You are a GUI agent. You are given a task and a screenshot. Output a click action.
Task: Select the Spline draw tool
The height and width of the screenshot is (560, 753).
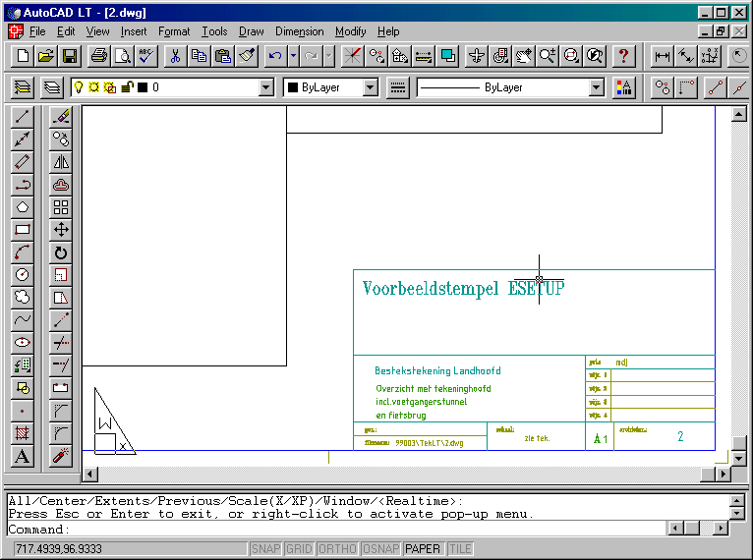pyautogui.click(x=22, y=320)
